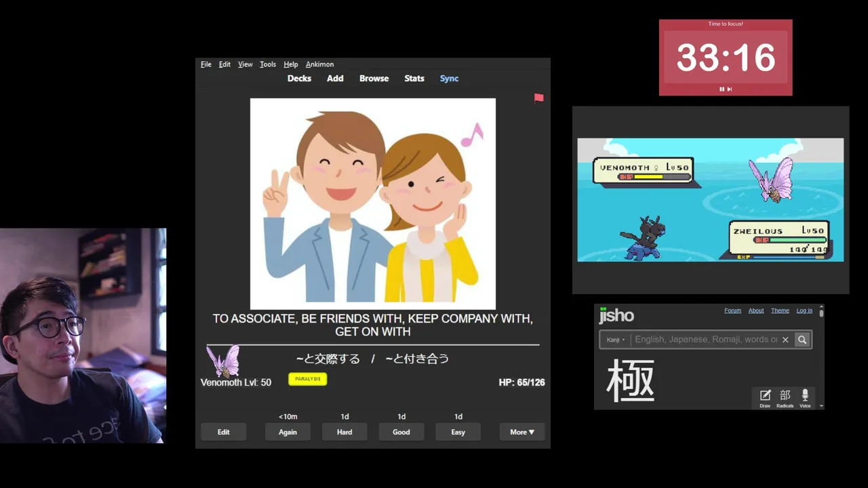This screenshot has height=488, width=868.
Task: Click the Jisho scrollbar down arrow
Action: pyautogui.click(x=821, y=406)
